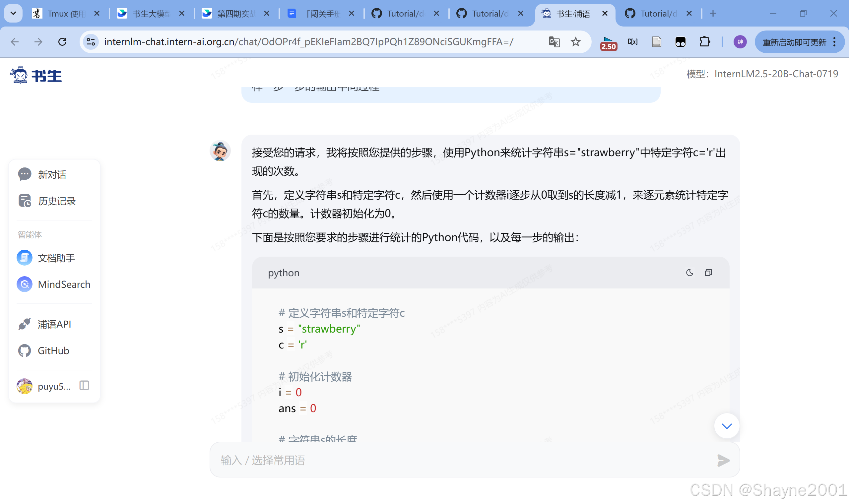Screen dimensions: 849x504
Task: Open the browser options menu
Action: (x=835, y=42)
